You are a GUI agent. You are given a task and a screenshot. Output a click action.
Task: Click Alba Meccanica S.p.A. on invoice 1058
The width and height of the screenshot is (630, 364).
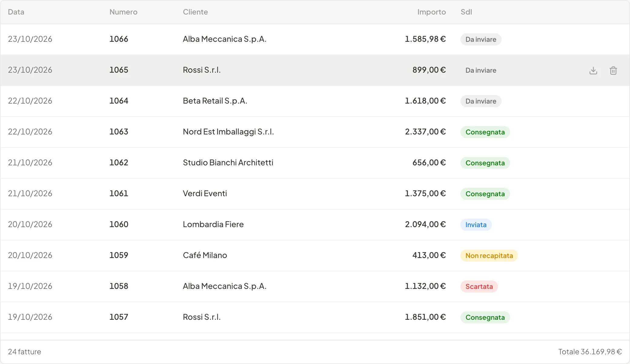[225, 286]
